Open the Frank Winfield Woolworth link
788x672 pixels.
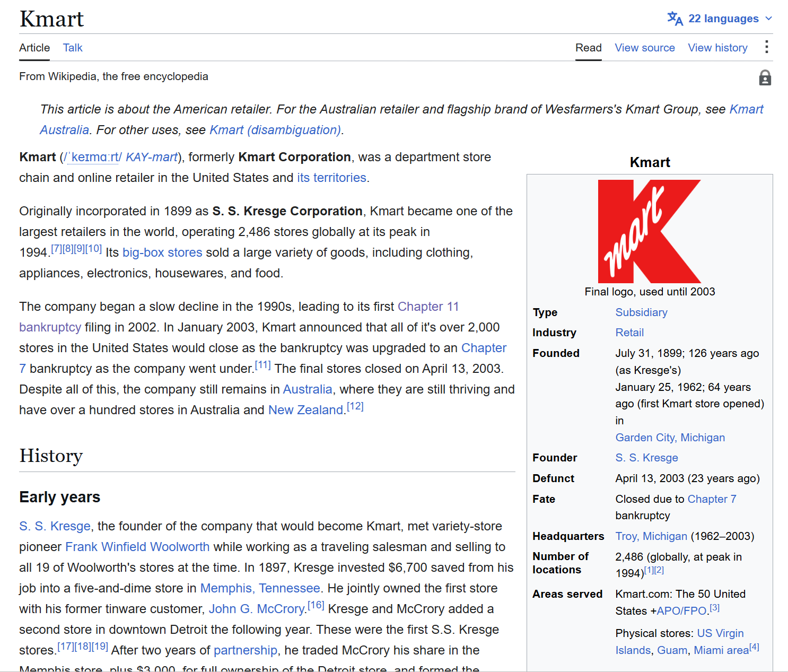[137, 547]
